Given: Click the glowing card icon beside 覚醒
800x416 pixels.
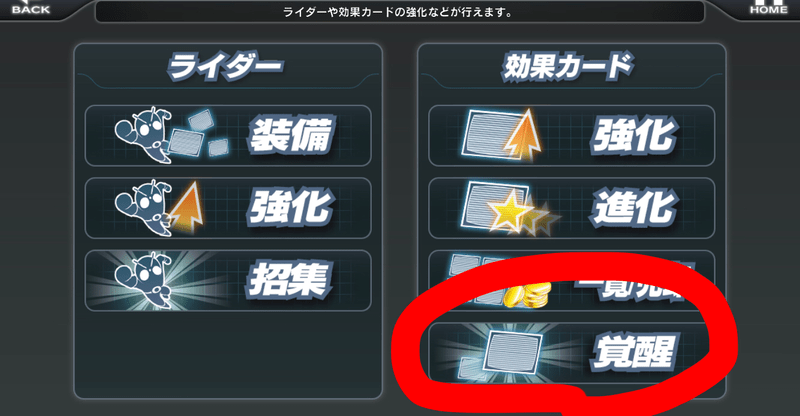Looking at the screenshot, I should pos(503,352).
